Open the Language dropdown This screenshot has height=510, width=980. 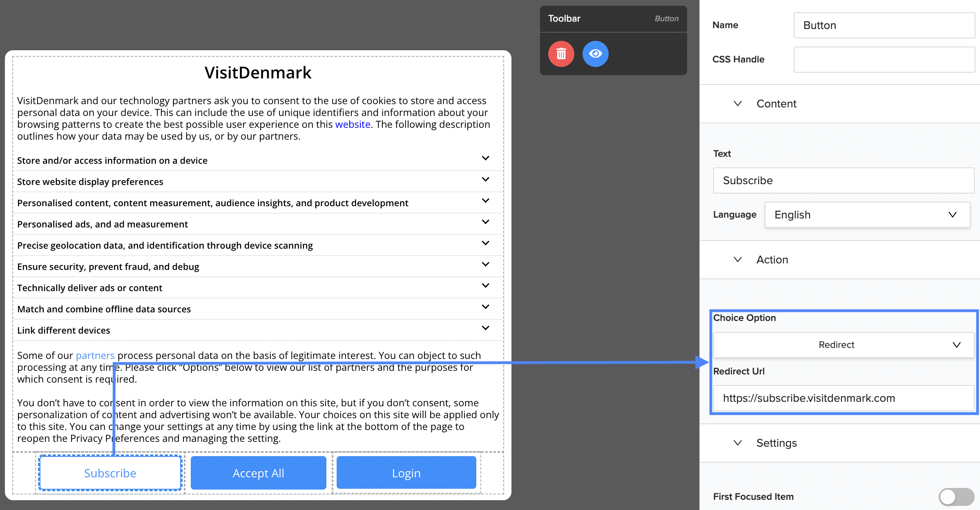click(x=867, y=215)
